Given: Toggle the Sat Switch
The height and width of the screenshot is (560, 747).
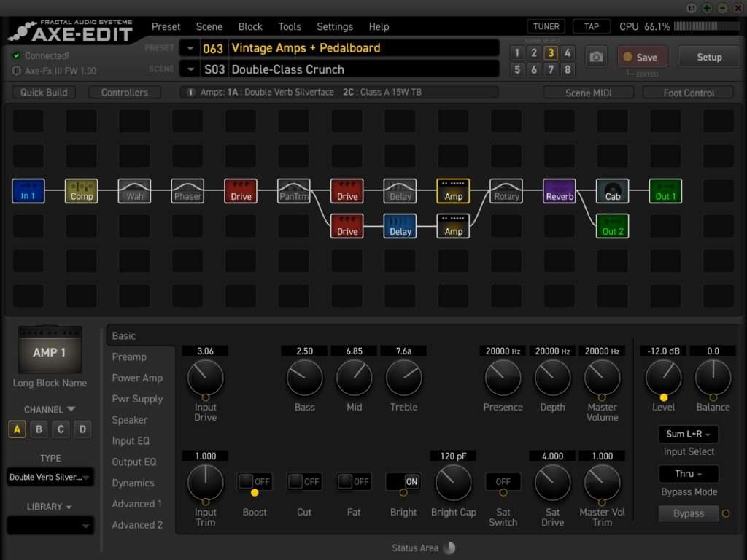Looking at the screenshot, I should tap(503, 481).
